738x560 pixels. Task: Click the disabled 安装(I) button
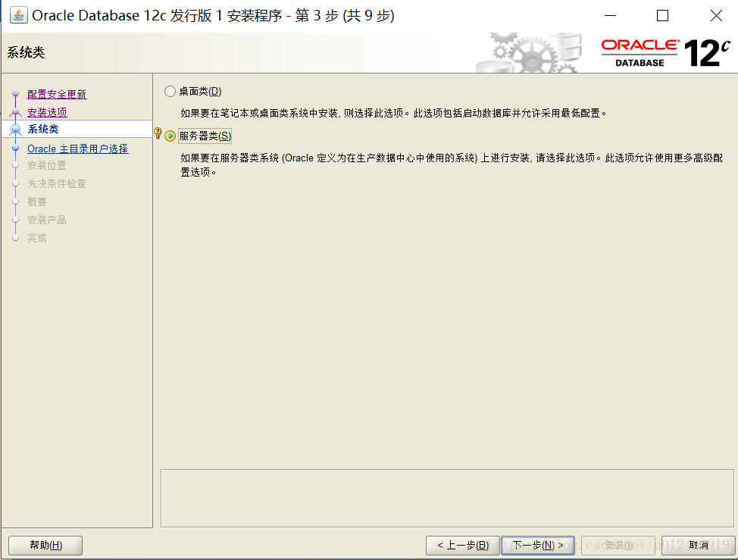click(618, 545)
